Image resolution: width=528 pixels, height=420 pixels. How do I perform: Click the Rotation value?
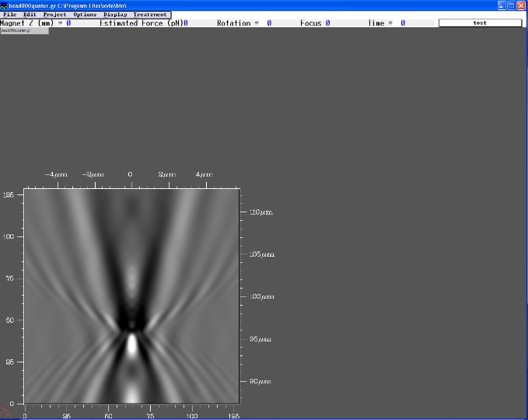pyautogui.click(x=269, y=23)
